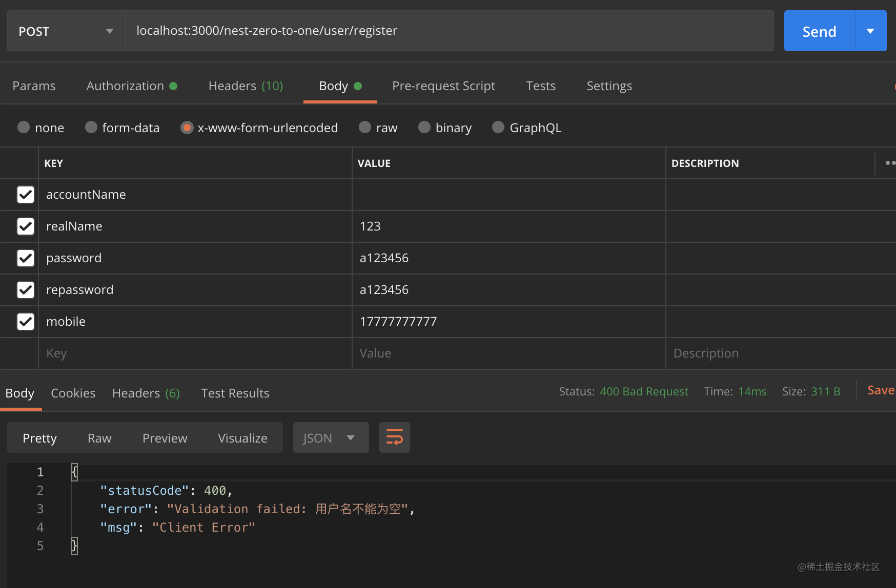Open the Test Results tab
Image resolution: width=896 pixels, height=588 pixels.
(x=235, y=393)
